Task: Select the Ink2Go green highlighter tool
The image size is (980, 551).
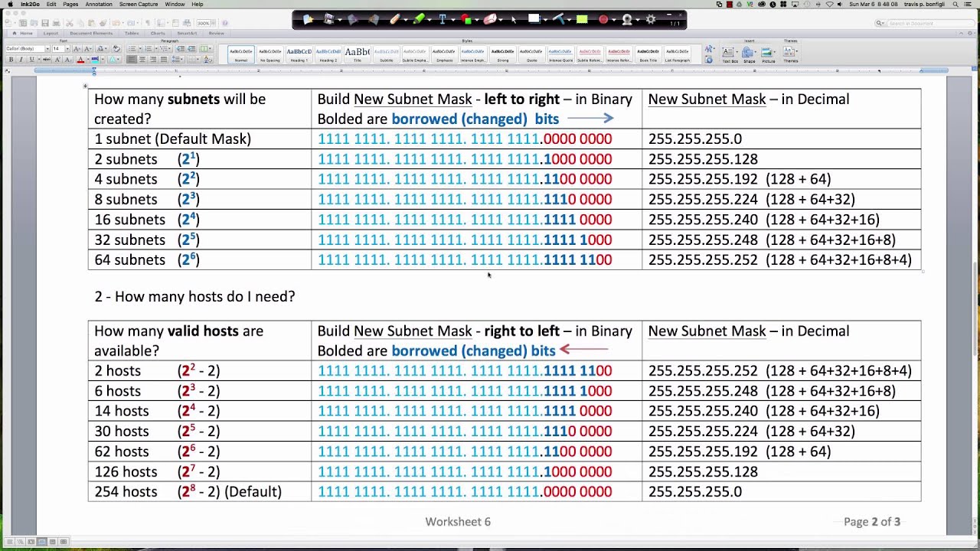Action: coord(419,19)
